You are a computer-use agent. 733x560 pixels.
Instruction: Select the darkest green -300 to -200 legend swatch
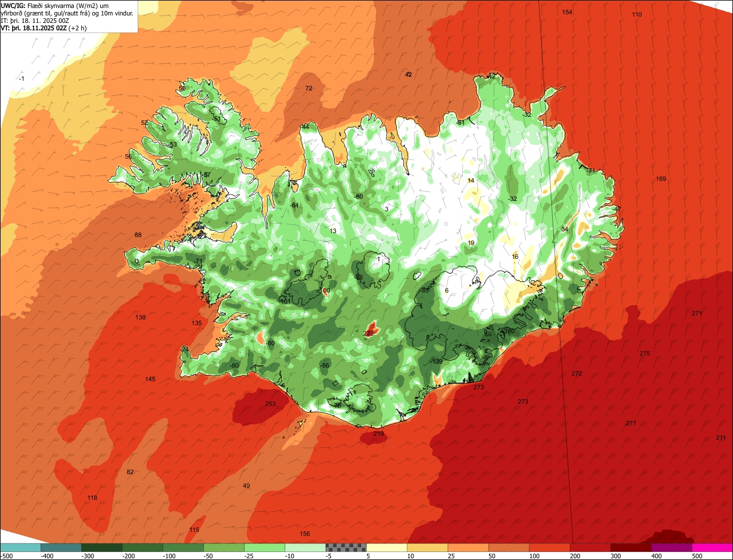coord(101,547)
